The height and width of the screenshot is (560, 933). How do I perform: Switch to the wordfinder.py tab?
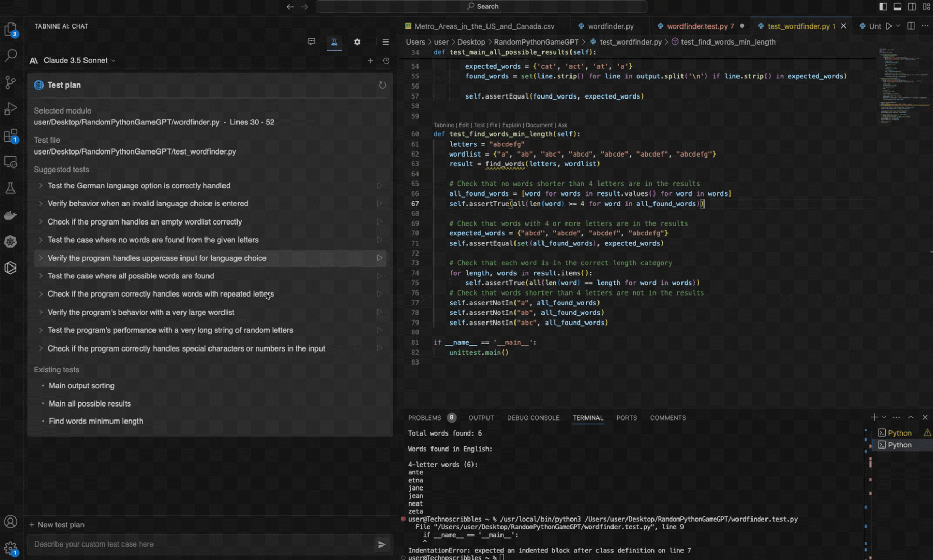(x=610, y=26)
